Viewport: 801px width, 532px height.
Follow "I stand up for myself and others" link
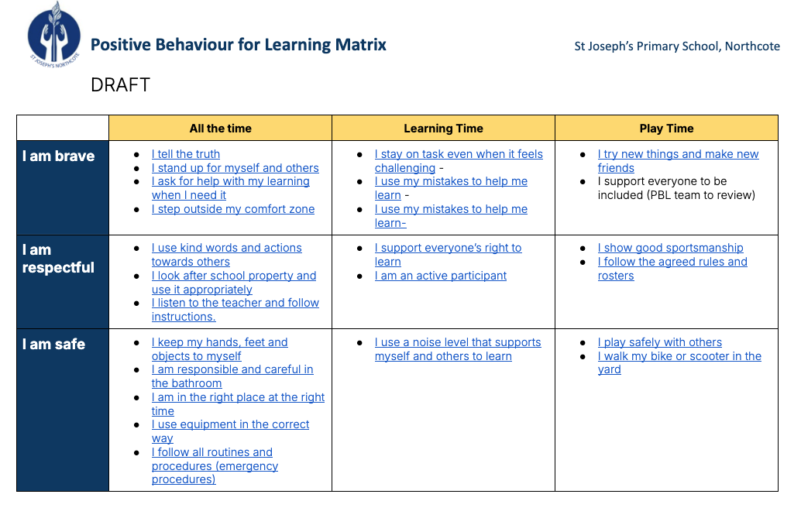point(235,168)
